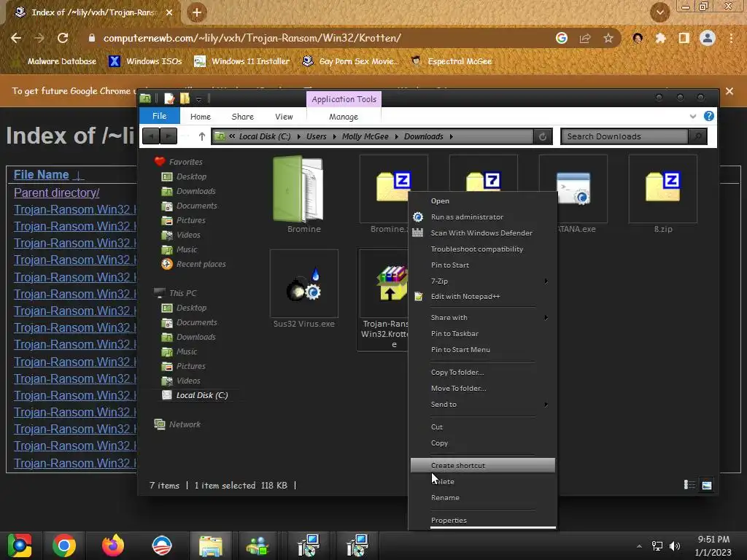This screenshot has width=747, height=560.
Task: Expand the Send to submenu
Action: [483, 404]
